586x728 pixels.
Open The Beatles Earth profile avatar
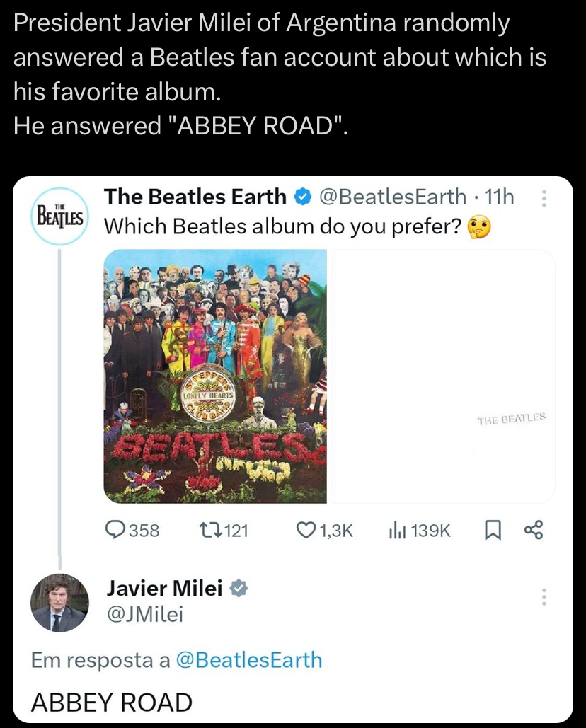(59, 216)
